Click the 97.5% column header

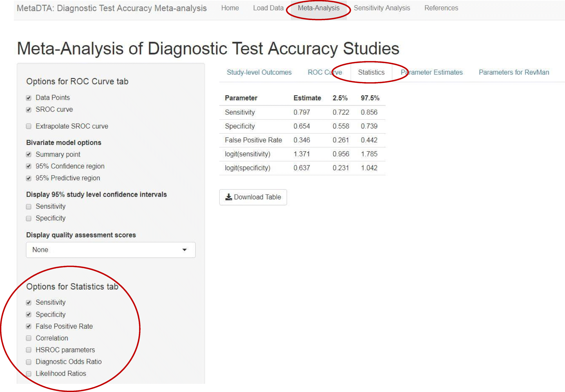click(x=370, y=98)
